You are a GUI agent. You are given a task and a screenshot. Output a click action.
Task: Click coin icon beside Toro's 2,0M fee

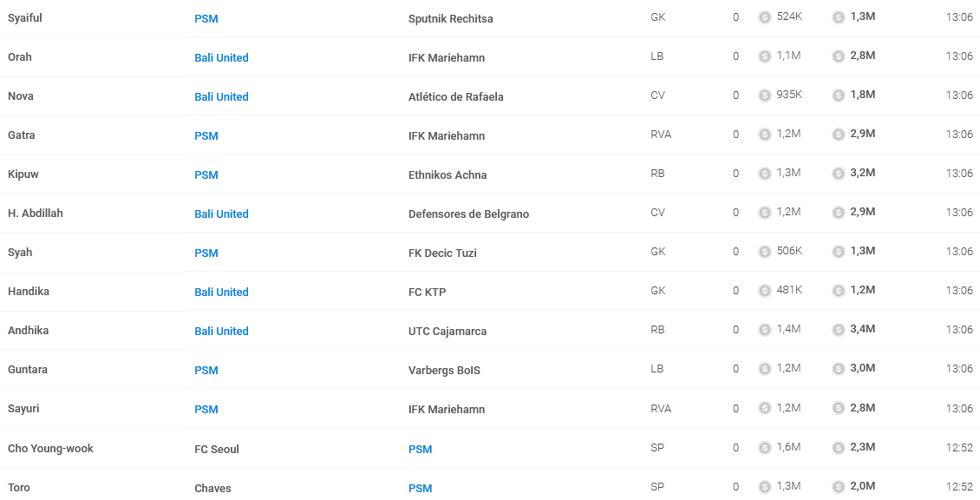tap(838, 486)
